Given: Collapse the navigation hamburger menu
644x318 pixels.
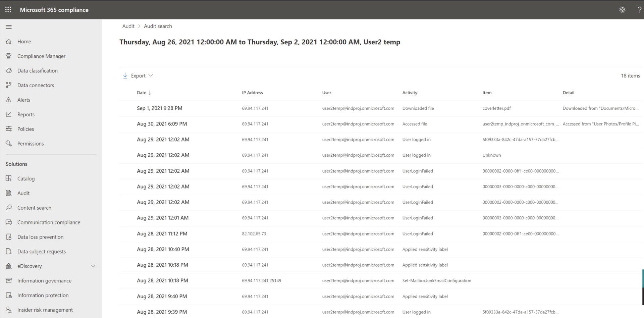Looking at the screenshot, I should [9, 27].
